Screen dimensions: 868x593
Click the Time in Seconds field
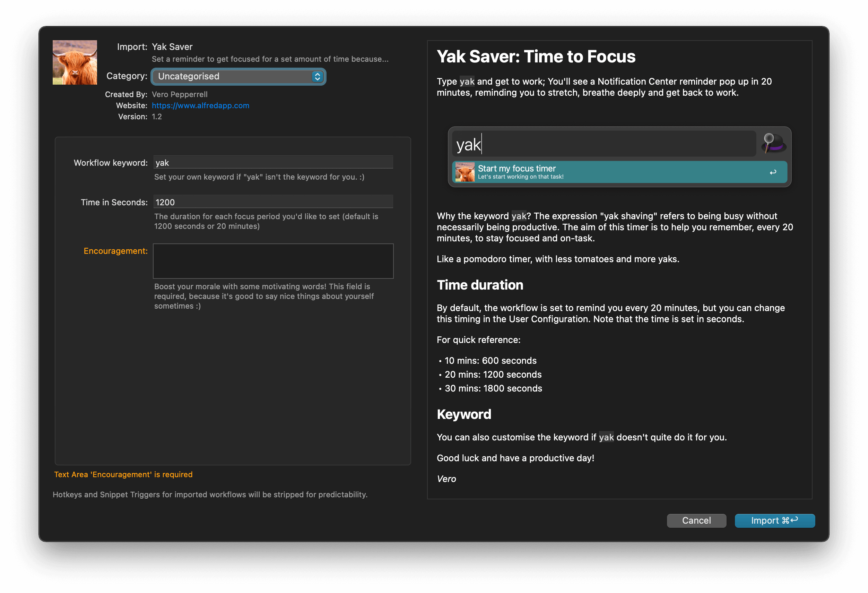click(273, 202)
